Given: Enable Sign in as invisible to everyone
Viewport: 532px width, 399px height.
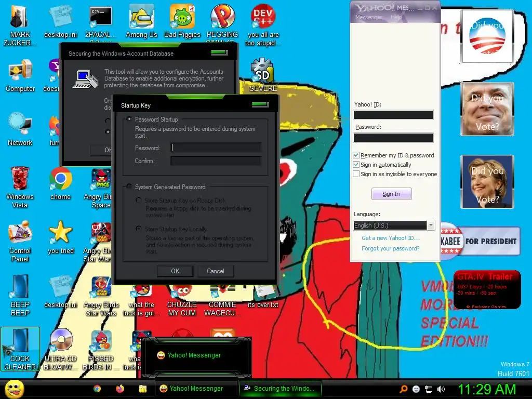Looking at the screenshot, I should [x=356, y=174].
